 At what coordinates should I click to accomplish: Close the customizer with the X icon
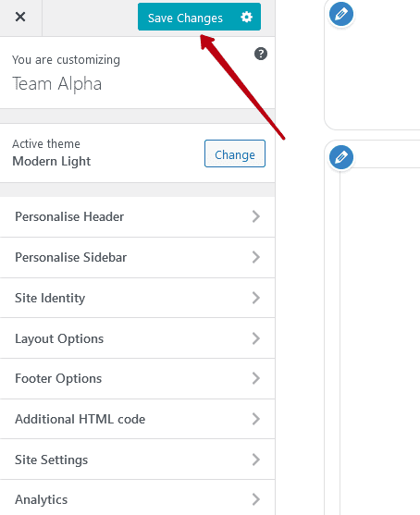(20, 17)
